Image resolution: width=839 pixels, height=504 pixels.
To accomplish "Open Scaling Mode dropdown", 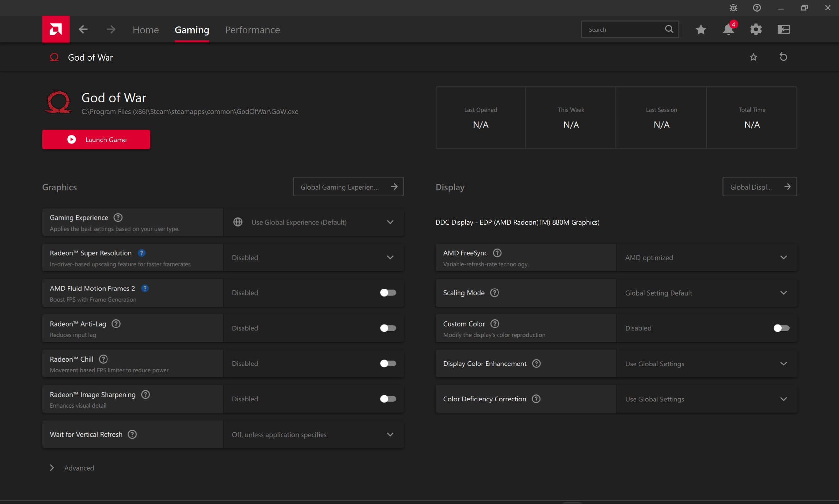I will point(707,293).
